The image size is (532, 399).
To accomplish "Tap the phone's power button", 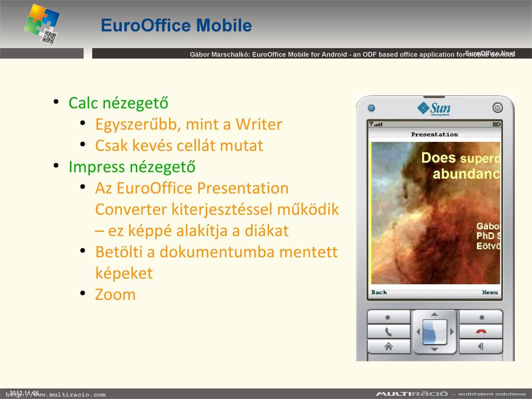I will pyautogui.click(x=498, y=108).
